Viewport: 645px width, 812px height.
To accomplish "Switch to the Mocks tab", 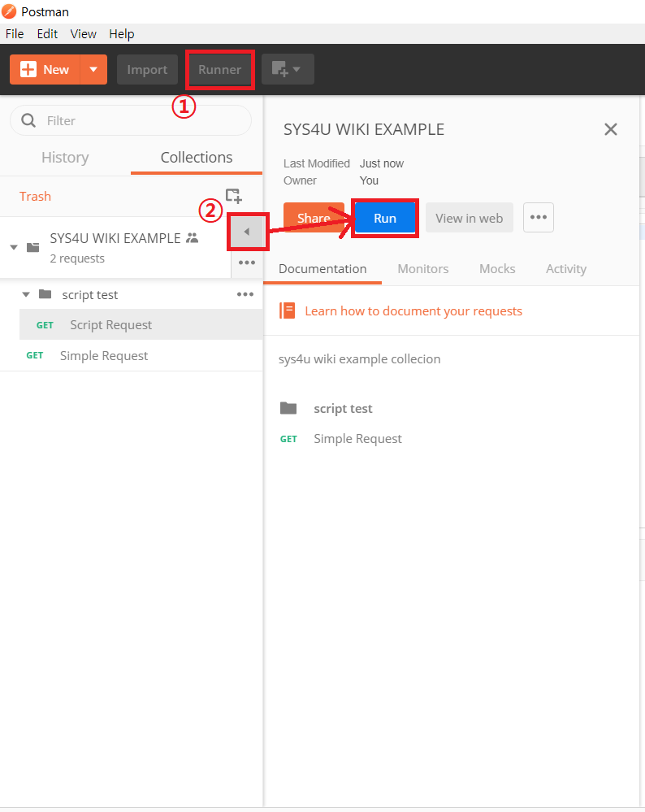I will (x=497, y=269).
